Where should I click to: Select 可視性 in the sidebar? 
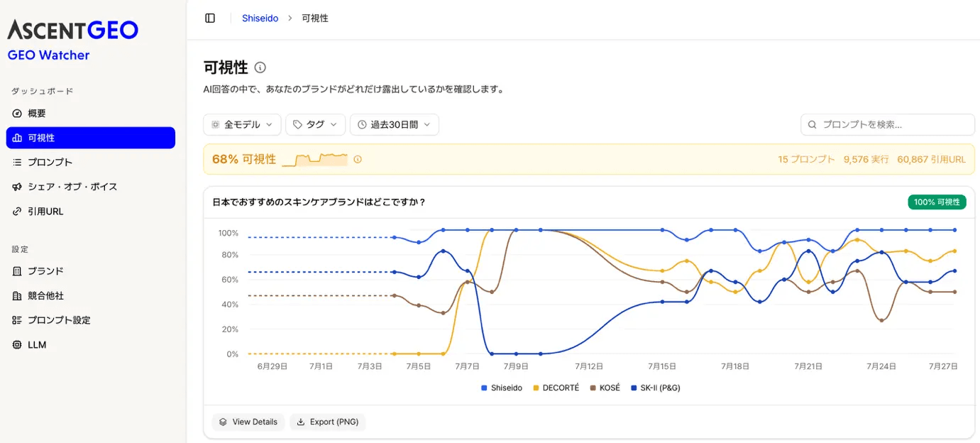coord(91,138)
